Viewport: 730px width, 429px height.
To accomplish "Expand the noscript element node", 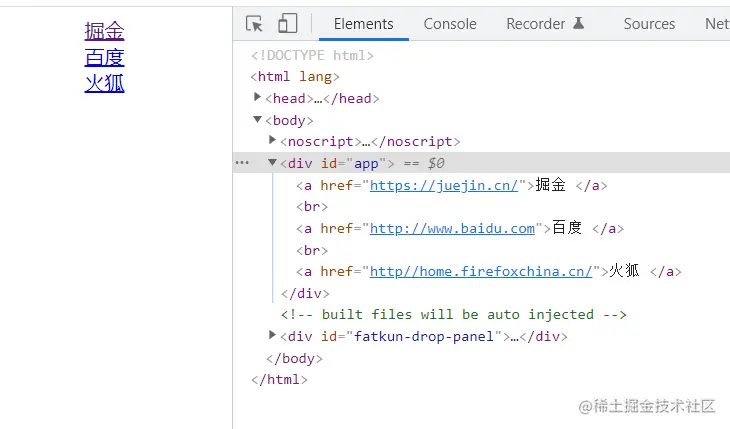I will click(273, 140).
